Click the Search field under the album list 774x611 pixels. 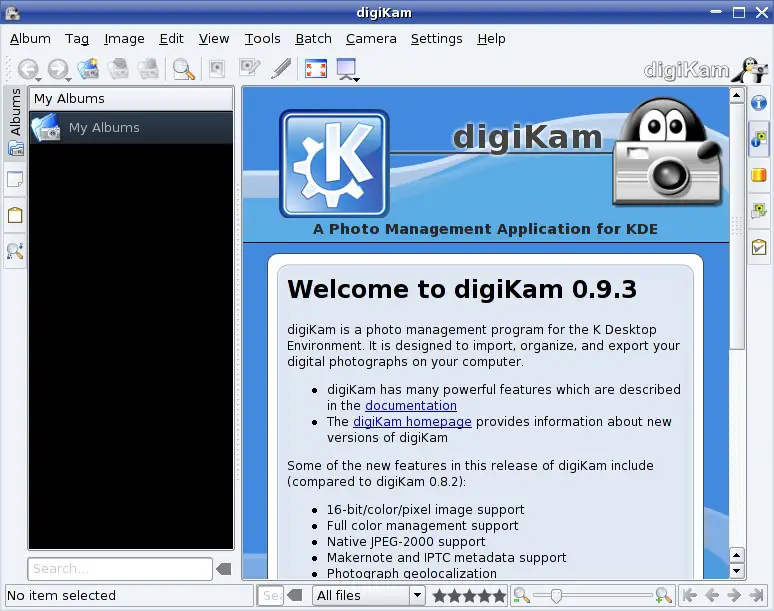[120, 569]
